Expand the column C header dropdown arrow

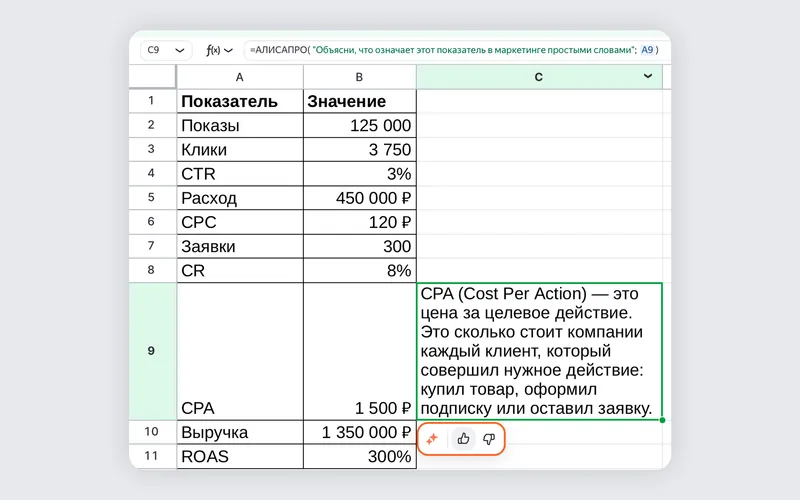point(648,77)
